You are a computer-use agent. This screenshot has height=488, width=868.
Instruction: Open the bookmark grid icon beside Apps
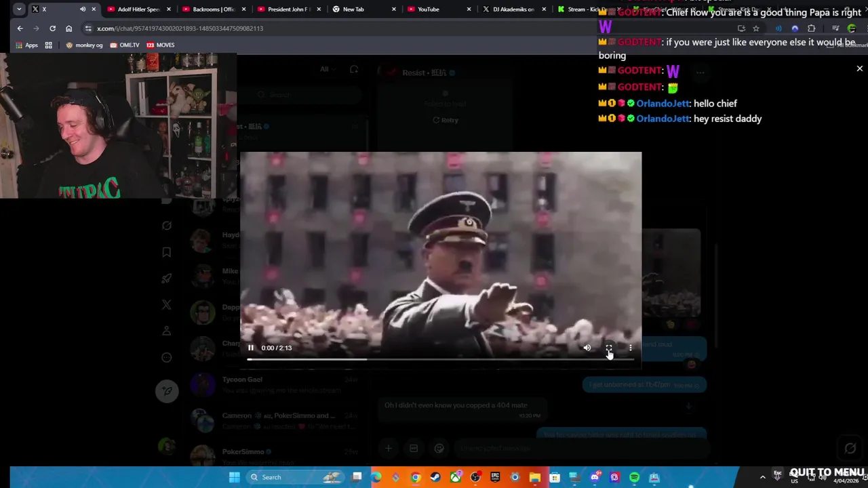[48, 45]
